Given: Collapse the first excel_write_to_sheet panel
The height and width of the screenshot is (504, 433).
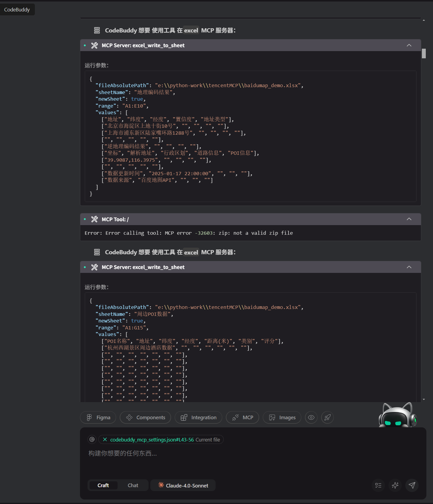Looking at the screenshot, I should [x=409, y=45].
